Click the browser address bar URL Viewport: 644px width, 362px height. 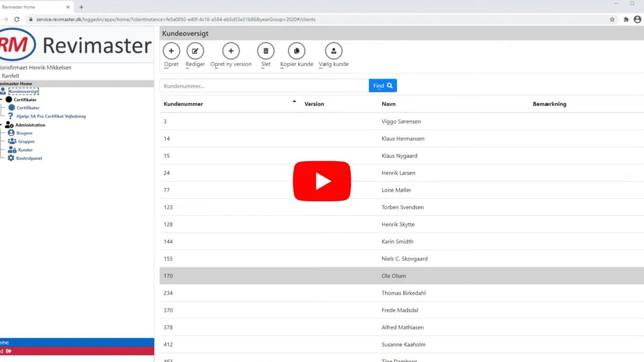176,19
